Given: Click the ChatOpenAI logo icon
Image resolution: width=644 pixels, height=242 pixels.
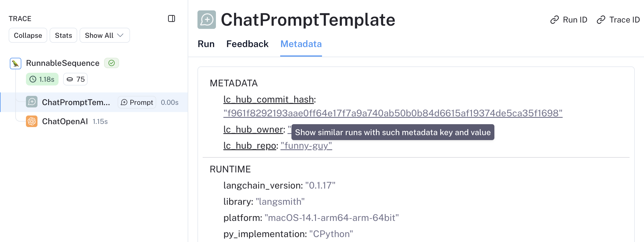Looking at the screenshot, I should tap(32, 121).
